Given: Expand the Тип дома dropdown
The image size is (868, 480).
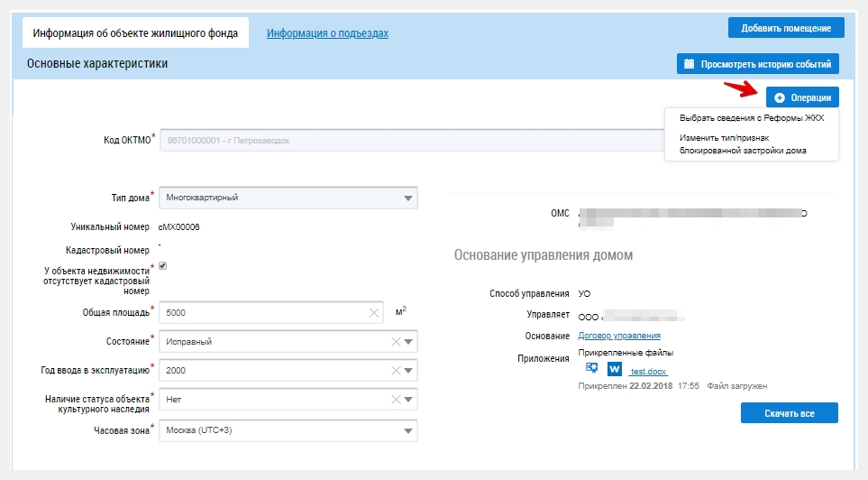Looking at the screenshot, I should click(408, 198).
